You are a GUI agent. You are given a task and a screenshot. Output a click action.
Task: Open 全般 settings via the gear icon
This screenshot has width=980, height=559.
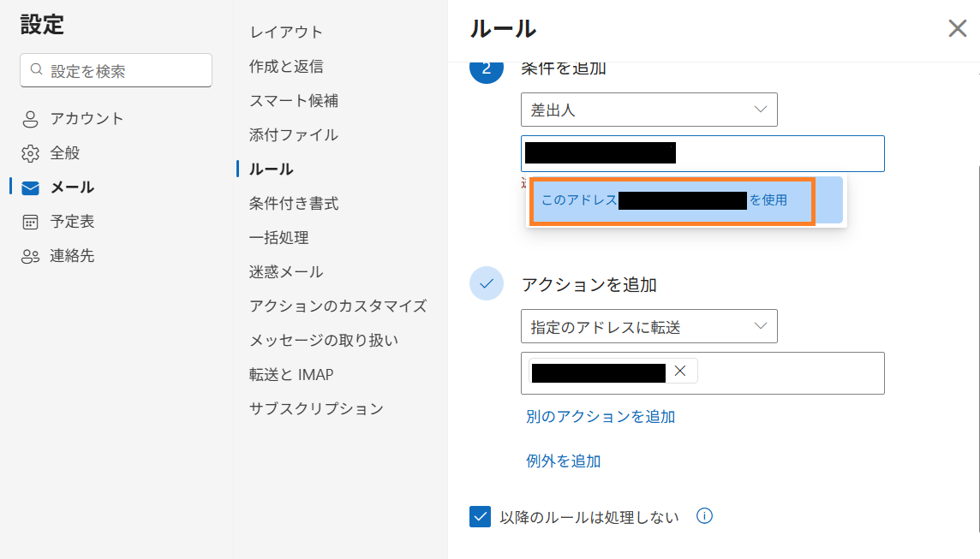coord(29,152)
